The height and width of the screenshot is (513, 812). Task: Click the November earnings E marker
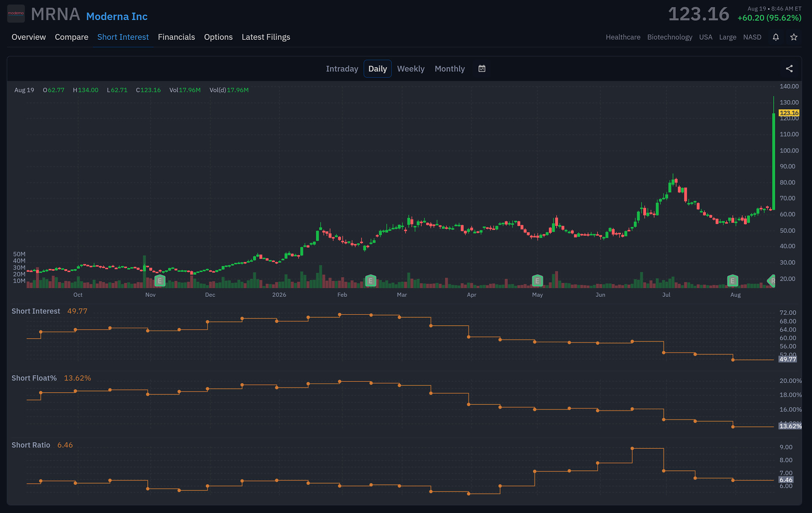[160, 281]
